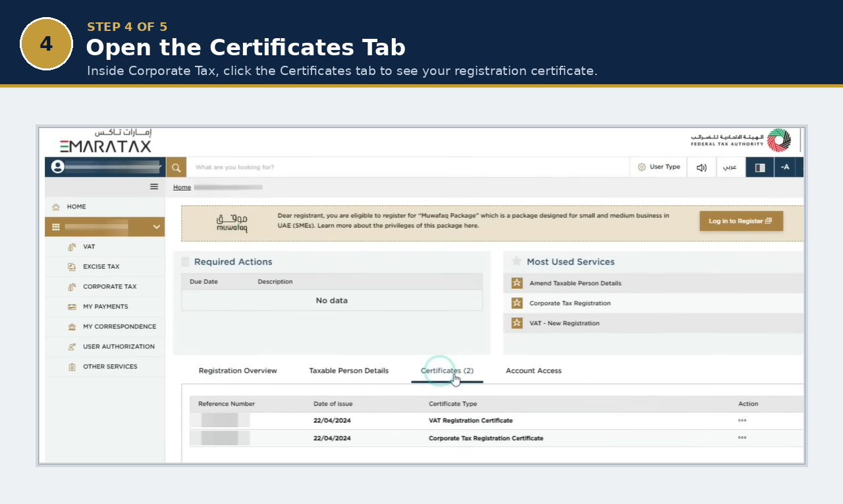Screen dimensions: 843x504
Task: Click the Most Used Services heading
Action: point(570,262)
